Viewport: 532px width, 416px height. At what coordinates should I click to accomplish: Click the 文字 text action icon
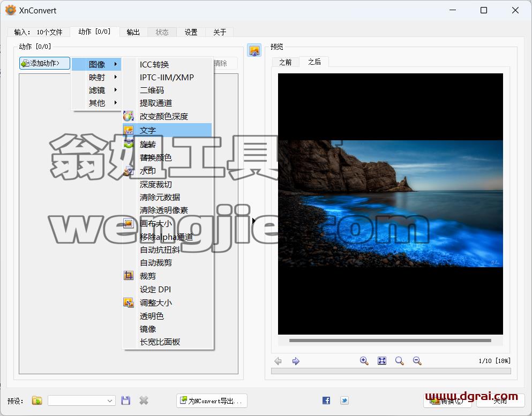[x=128, y=131]
